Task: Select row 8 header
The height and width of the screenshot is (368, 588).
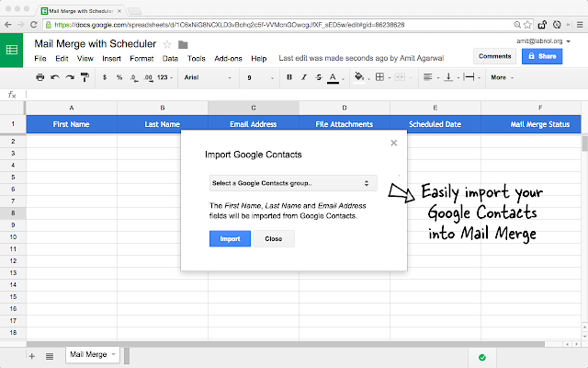Action: tap(13, 213)
